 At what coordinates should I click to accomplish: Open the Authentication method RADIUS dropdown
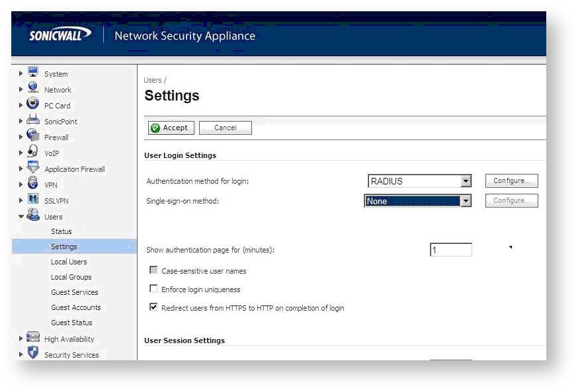(466, 181)
